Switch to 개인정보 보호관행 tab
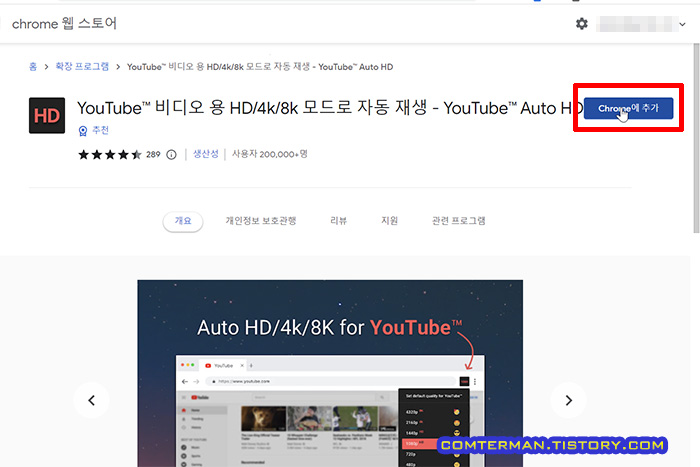The height and width of the screenshot is (467, 700). pos(261,221)
